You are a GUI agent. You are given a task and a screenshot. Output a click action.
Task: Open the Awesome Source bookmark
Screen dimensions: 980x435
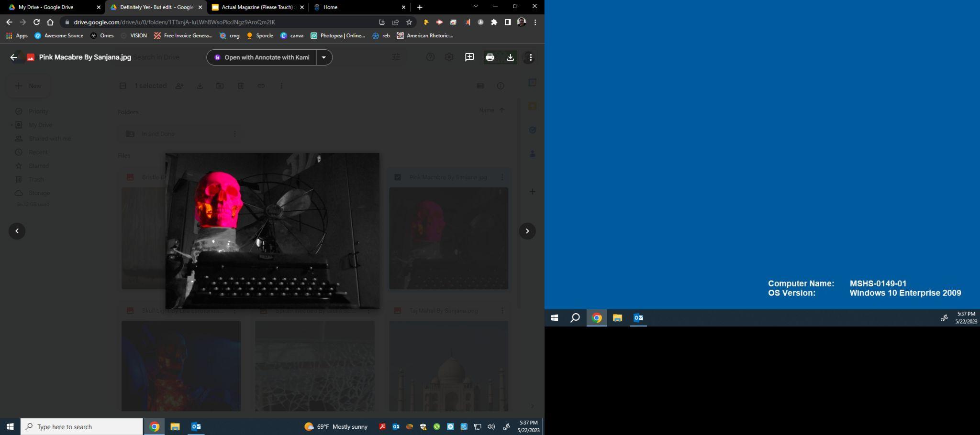click(59, 35)
